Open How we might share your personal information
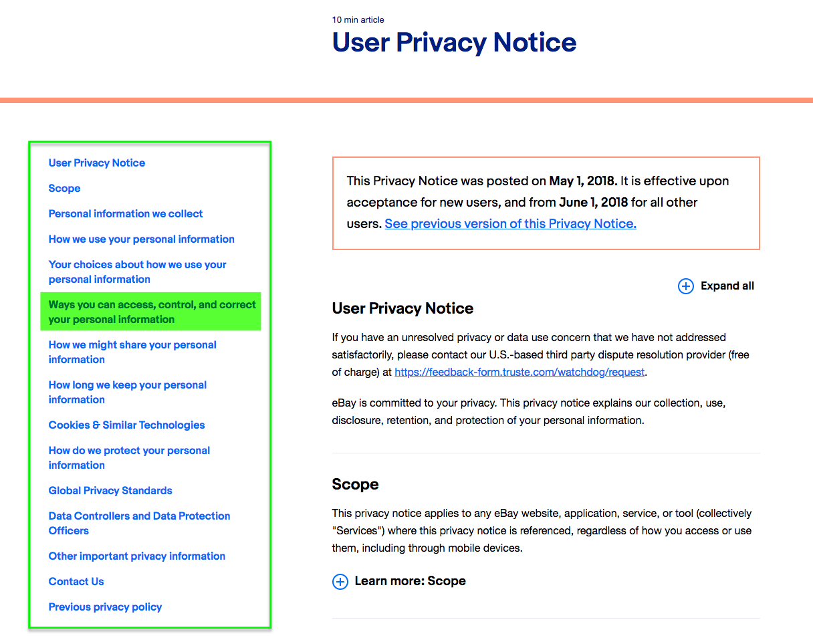The width and height of the screenshot is (813, 644). pyautogui.click(x=132, y=352)
